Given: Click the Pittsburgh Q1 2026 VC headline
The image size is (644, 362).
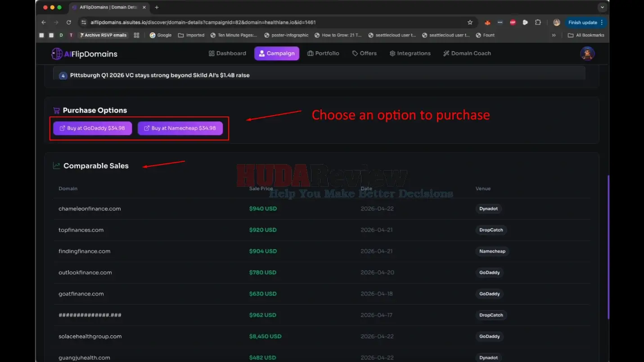Looking at the screenshot, I should click(x=160, y=75).
